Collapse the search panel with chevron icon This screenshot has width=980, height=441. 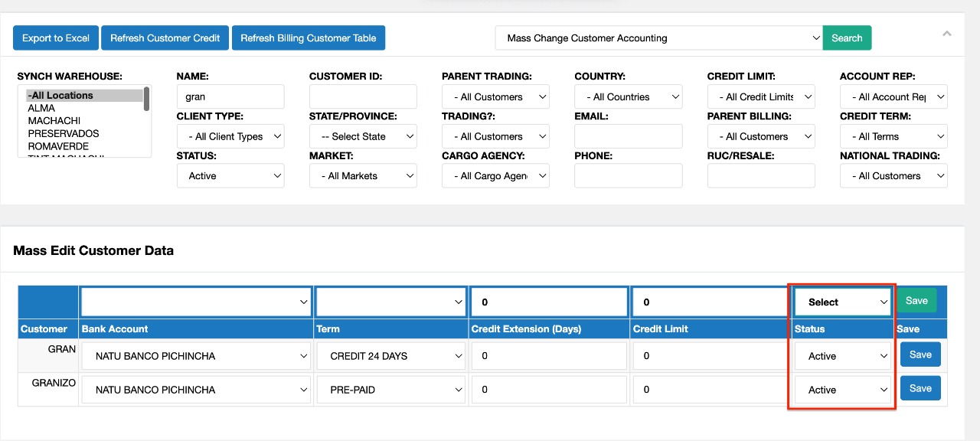click(x=947, y=34)
